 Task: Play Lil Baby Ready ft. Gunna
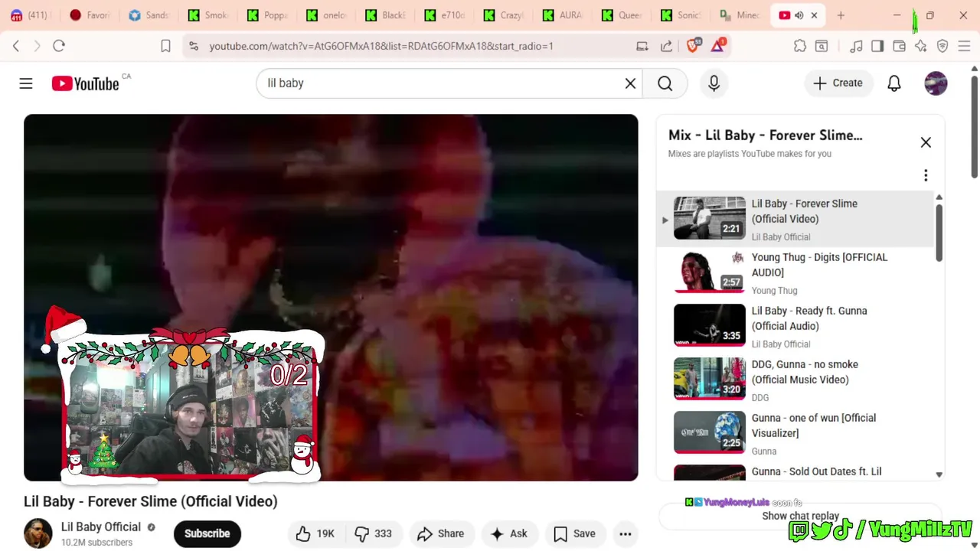pos(796,326)
